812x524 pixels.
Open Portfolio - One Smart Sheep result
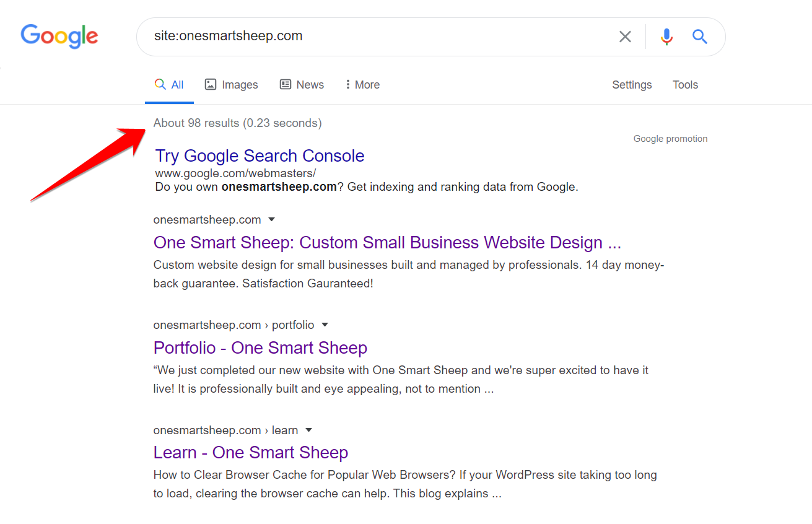click(260, 348)
